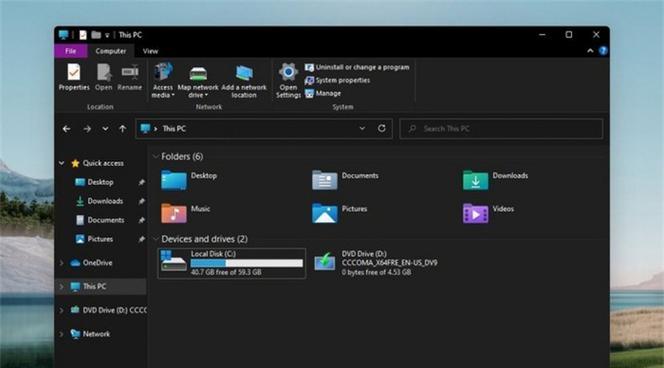664x368 pixels.
Task: Open the Videos folder icon
Action: tap(475, 213)
